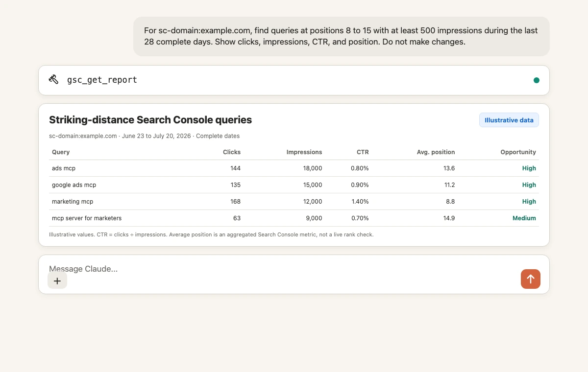588x372 pixels.
Task: Click High opportunity for ads mcp row
Action: coord(529,168)
